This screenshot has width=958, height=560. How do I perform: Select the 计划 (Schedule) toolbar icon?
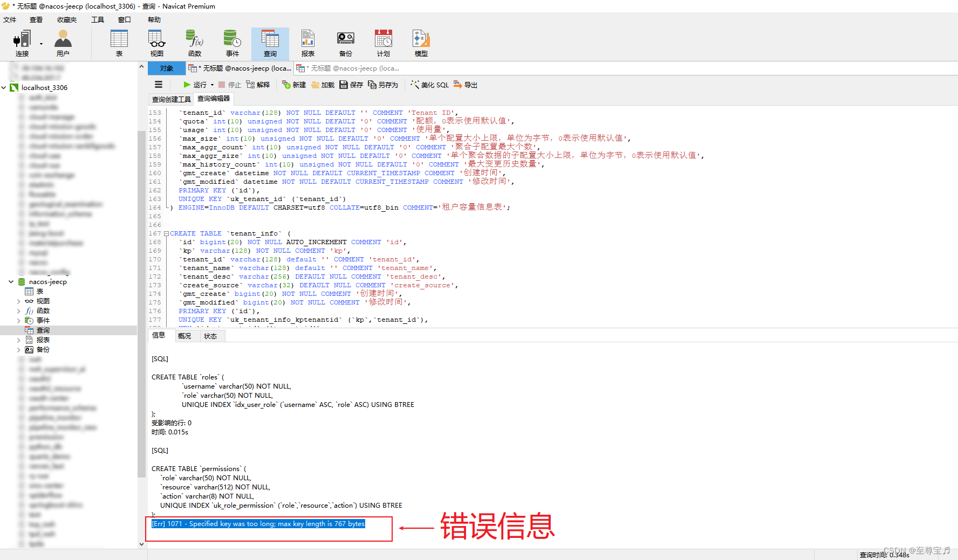tap(384, 43)
